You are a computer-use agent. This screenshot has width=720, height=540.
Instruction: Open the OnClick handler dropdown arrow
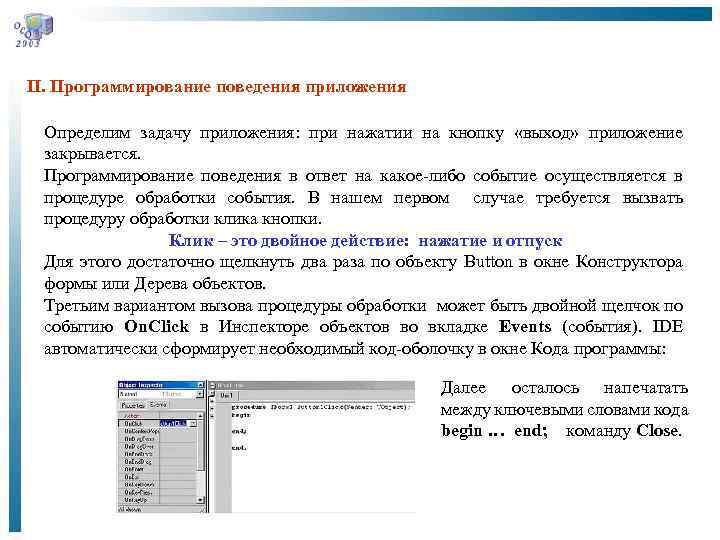(193, 423)
